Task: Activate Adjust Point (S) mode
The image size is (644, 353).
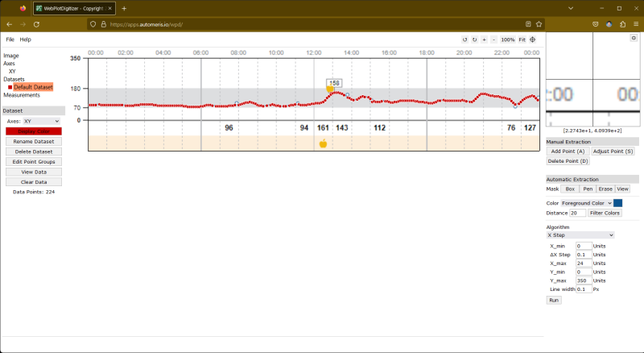Action: point(613,152)
